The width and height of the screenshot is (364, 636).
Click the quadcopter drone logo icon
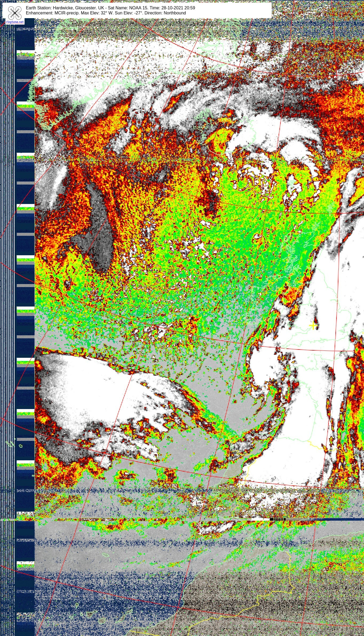(x=15, y=13)
